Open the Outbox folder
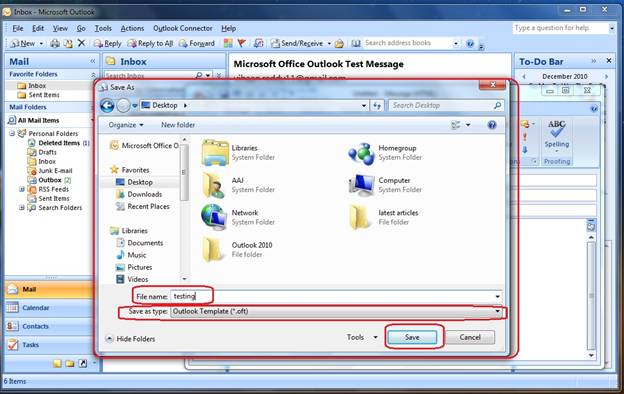Viewport: 624px width, 394px height. pos(49,180)
